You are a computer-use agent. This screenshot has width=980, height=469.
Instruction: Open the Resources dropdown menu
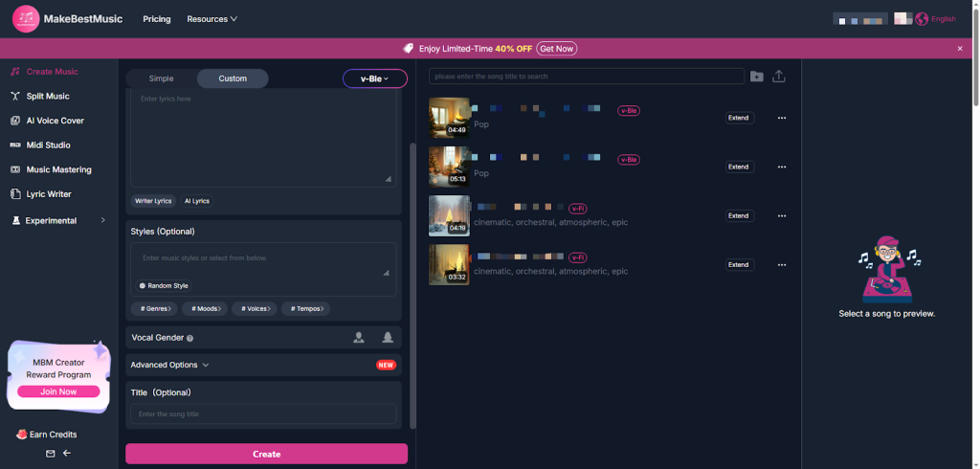[212, 19]
